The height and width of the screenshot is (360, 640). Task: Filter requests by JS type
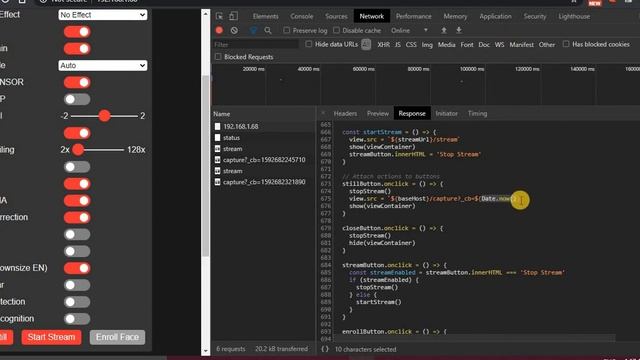(x=398, y=44)
